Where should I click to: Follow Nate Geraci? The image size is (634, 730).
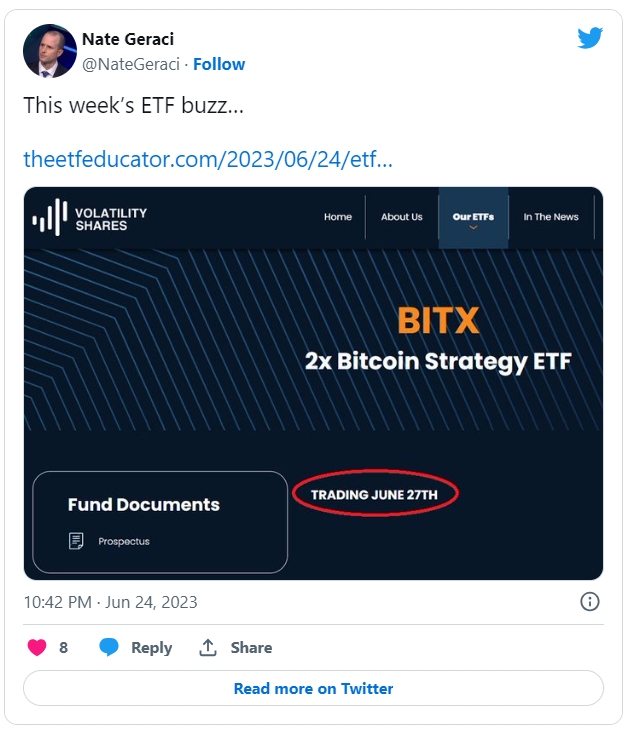tap(219, 64)
